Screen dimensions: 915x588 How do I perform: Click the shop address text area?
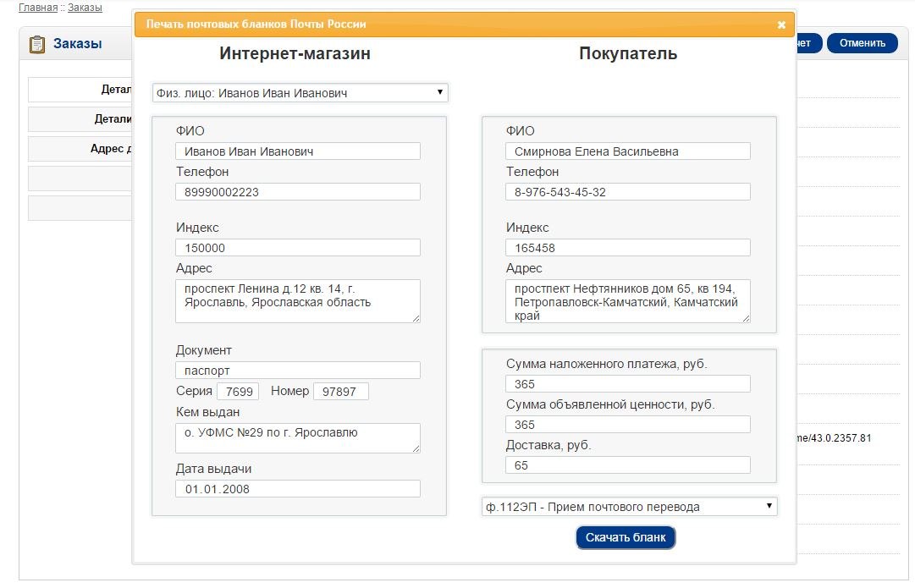pos(298,301)
